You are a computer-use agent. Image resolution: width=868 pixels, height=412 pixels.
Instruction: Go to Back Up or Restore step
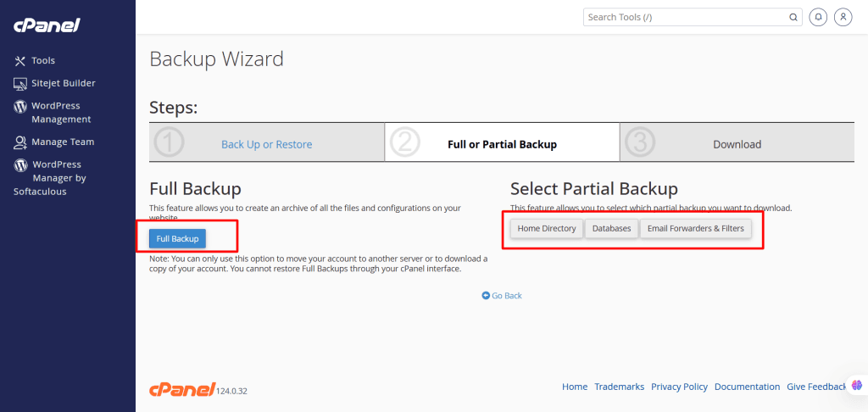(x=267, y=144)
